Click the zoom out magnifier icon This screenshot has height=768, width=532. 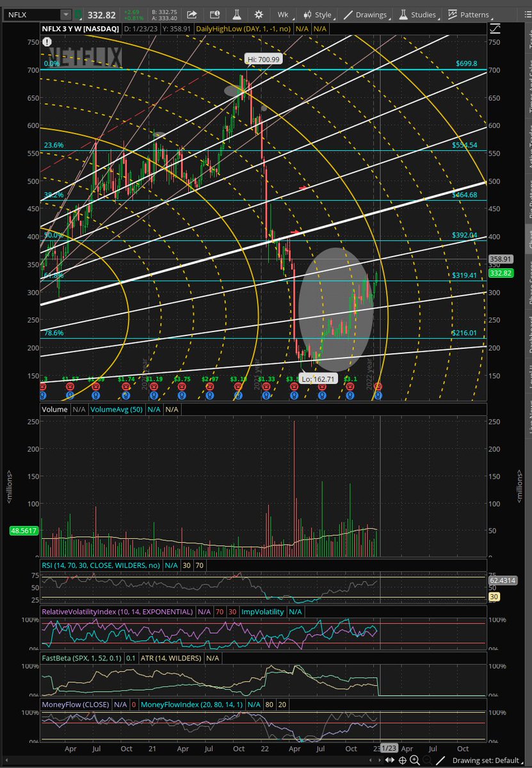pyautogui.click(x=428, y=760)
